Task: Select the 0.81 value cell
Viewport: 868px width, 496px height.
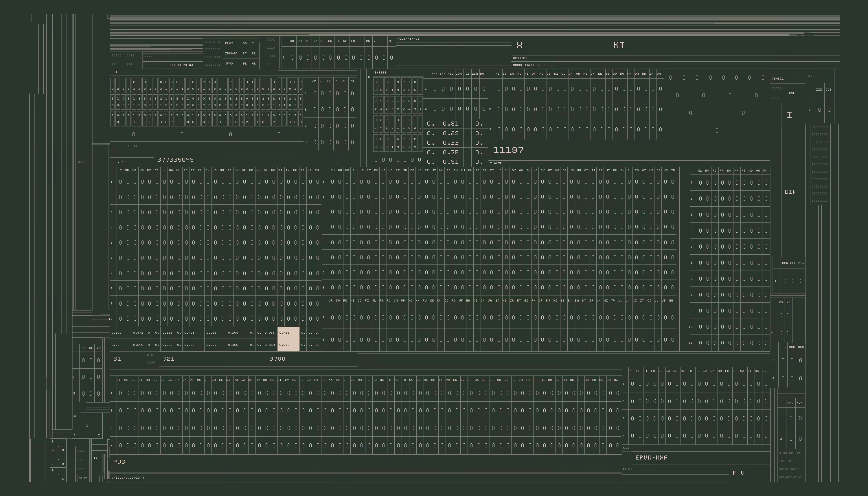Action: tap(450, 124)
